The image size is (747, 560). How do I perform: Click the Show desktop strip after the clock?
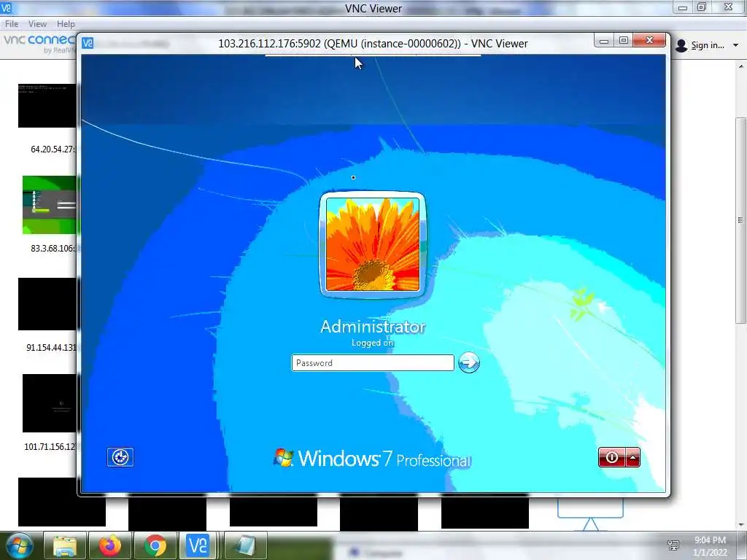[x=742, y=546]
